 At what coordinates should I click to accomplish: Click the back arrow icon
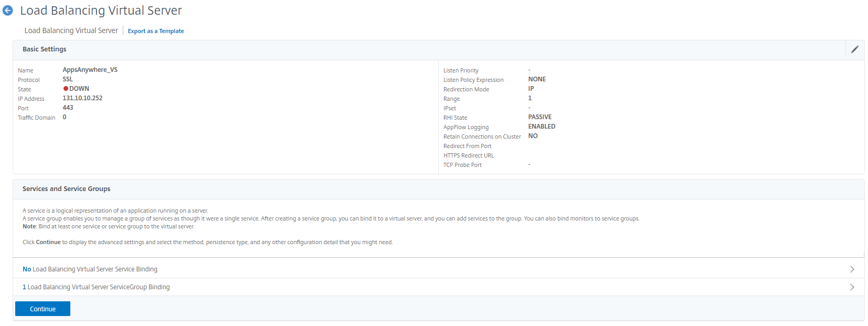click(8, 10)
